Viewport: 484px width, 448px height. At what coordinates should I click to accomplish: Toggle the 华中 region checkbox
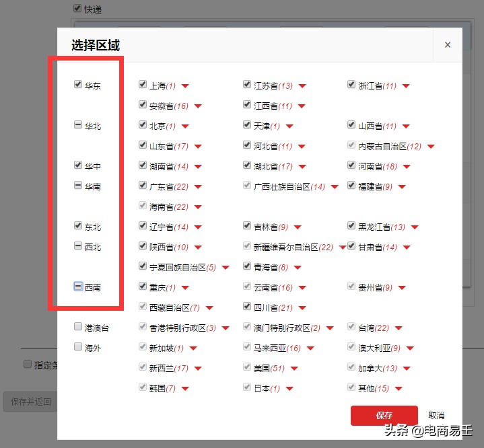pos(78,165)
